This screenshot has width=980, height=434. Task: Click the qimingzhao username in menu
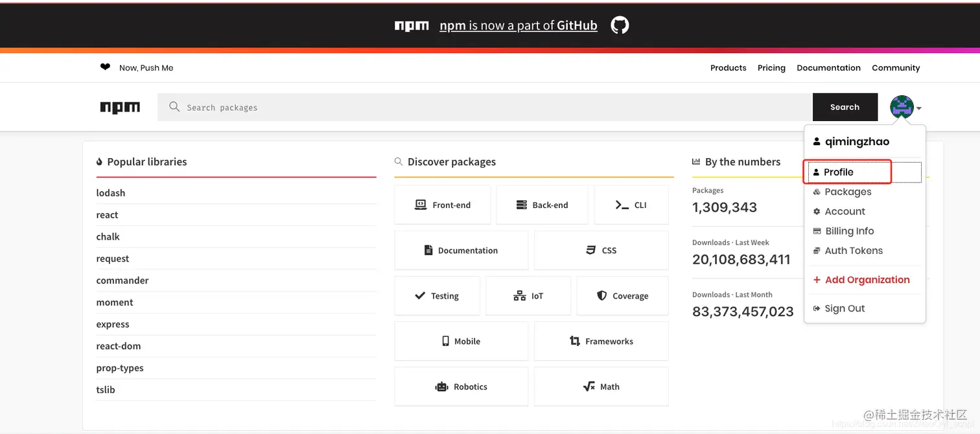coord(857,142)
